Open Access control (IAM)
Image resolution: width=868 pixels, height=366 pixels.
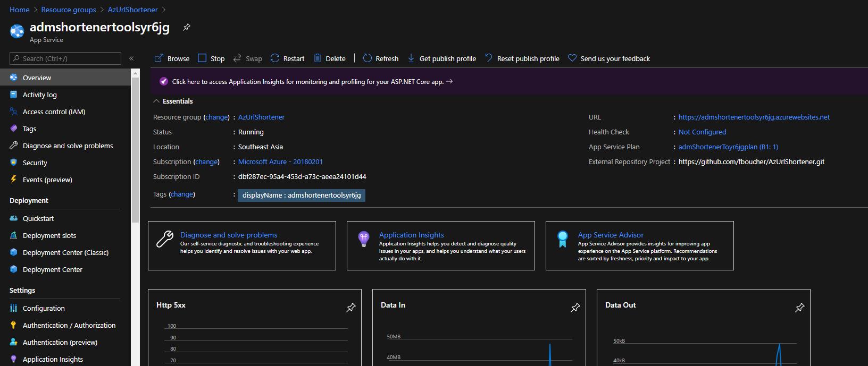65,112
